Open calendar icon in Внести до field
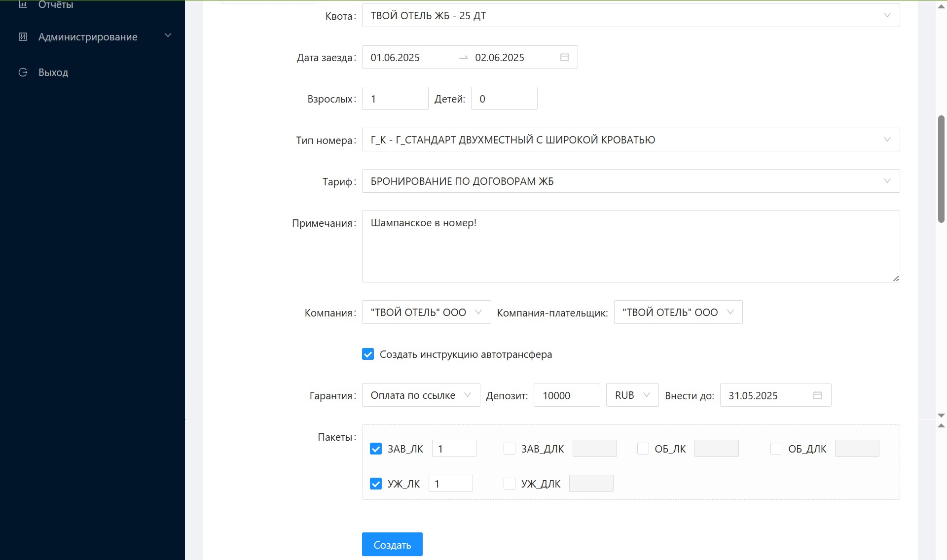Viewport: 947px width, 560px height. click(817, 395)
